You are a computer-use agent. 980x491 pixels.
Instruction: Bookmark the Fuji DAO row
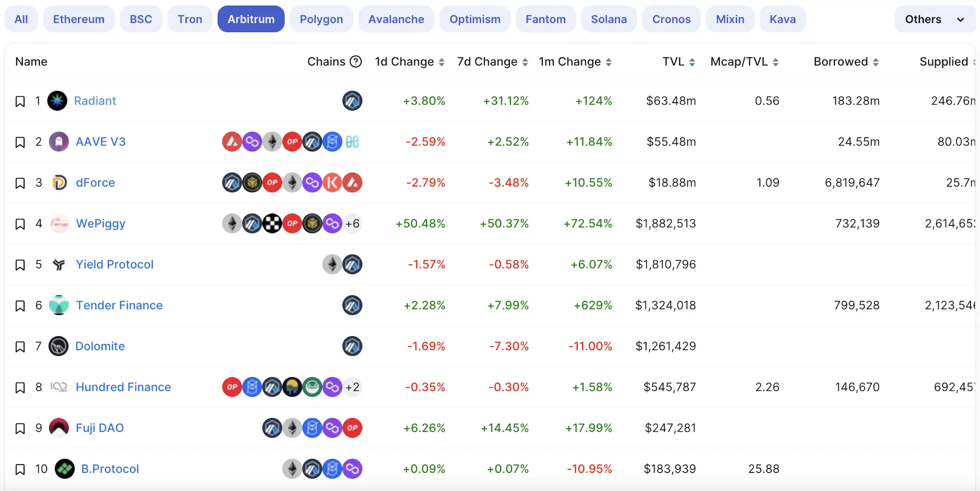pyautogui.click(x=20, y=428)
